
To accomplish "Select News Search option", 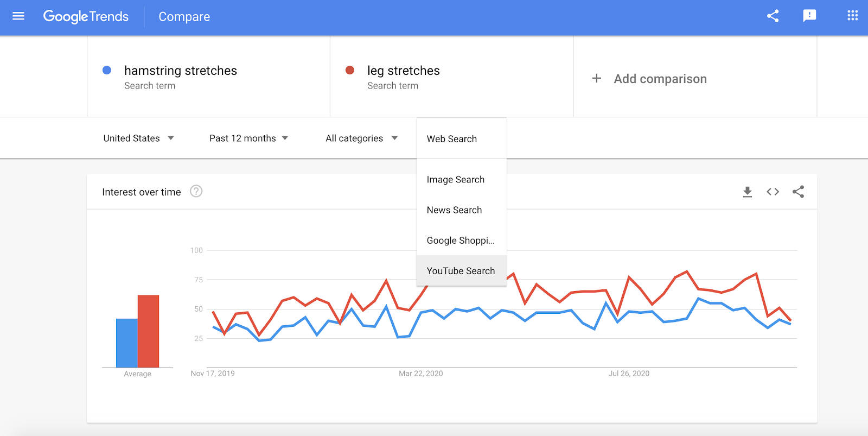I will pos(454,210).
